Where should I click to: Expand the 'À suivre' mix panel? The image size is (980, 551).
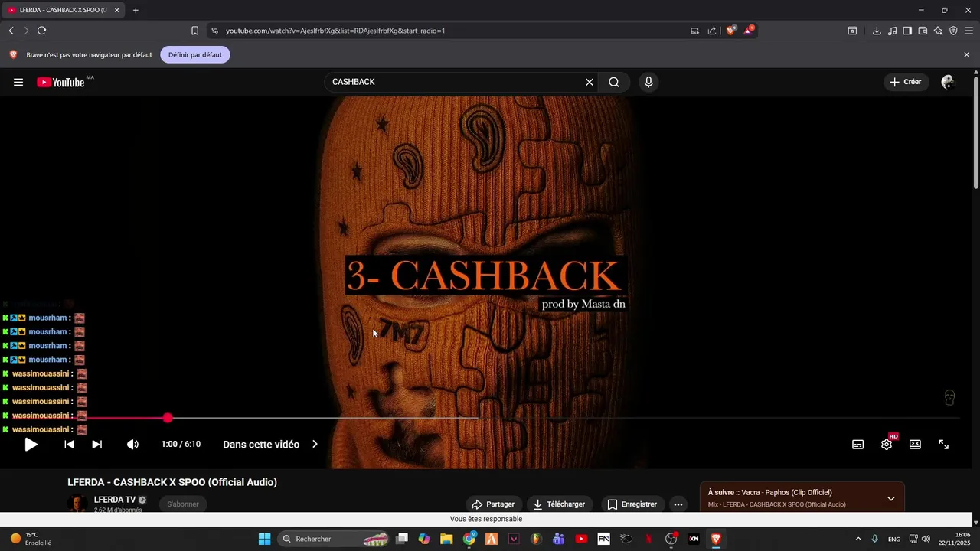[890, 498]
